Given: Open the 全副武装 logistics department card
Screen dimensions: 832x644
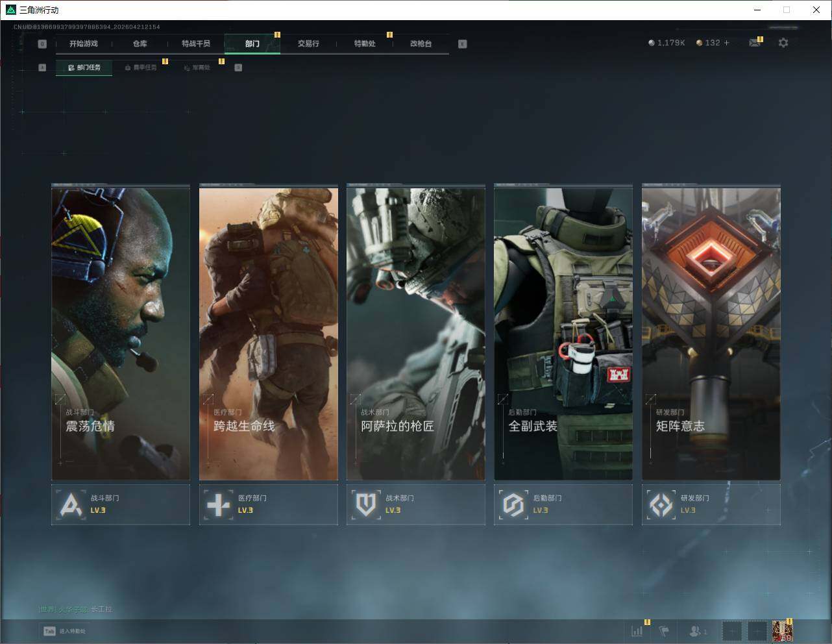Looking at the screenshot, I should pos(563,334).
